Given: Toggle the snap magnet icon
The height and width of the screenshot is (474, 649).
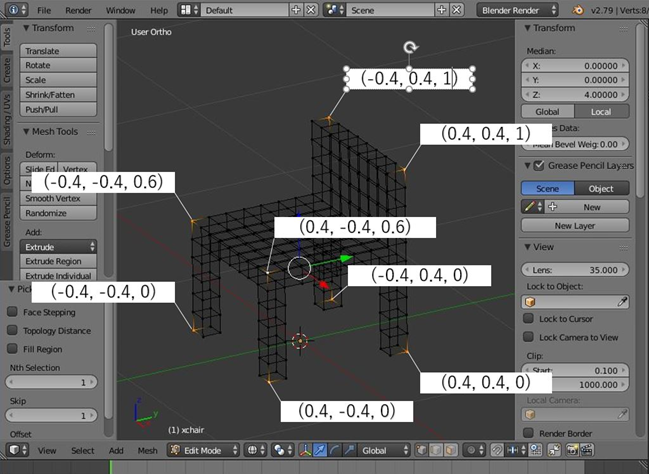Looking at the screenshot, I should pos(498,450).
